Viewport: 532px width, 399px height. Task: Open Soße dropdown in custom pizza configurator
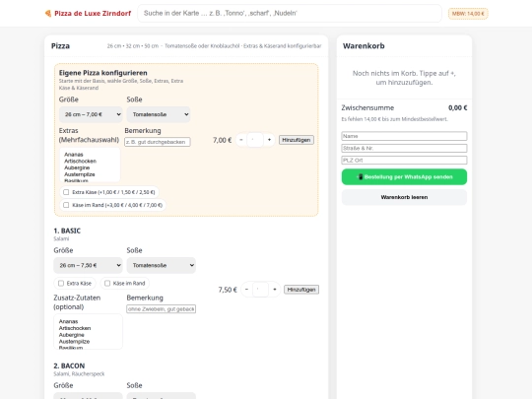tap(159, 114)
